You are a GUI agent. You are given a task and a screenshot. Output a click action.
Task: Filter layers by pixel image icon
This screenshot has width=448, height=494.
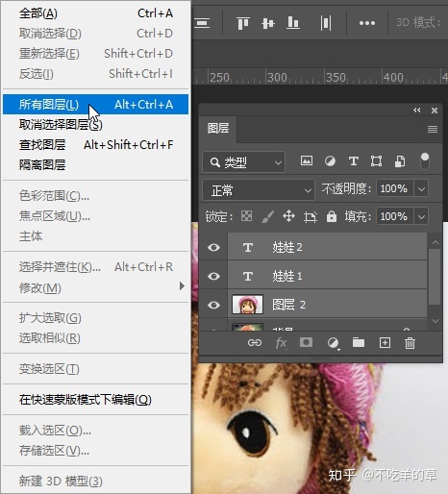pyautogui.click(x=307, y=161)
